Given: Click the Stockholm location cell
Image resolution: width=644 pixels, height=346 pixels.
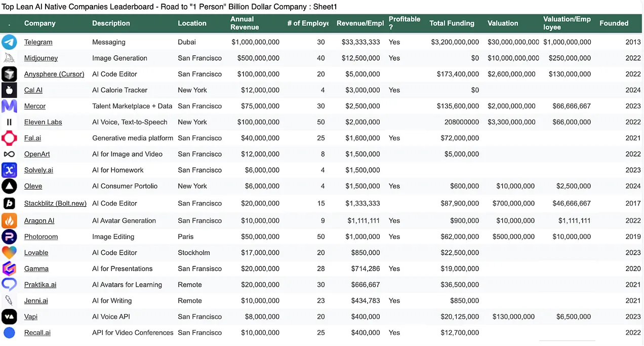Looking at the screenshot, I should 194,252.
